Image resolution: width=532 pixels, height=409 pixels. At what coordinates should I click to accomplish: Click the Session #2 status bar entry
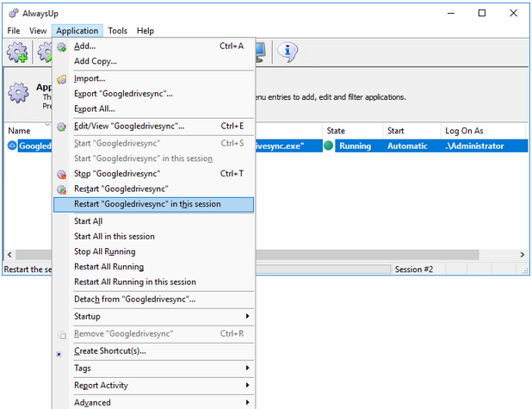pos(413,270)
